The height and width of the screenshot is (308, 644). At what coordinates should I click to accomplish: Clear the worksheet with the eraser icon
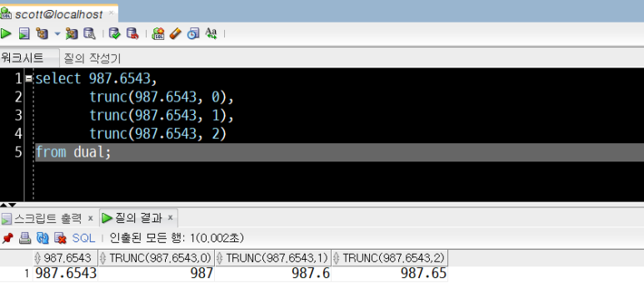pyautogui.click(x=176, y=33)
